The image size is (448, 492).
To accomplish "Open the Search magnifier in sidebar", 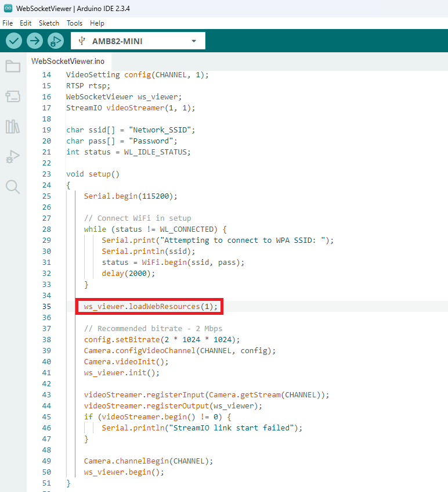I will [x=13, y=186].
